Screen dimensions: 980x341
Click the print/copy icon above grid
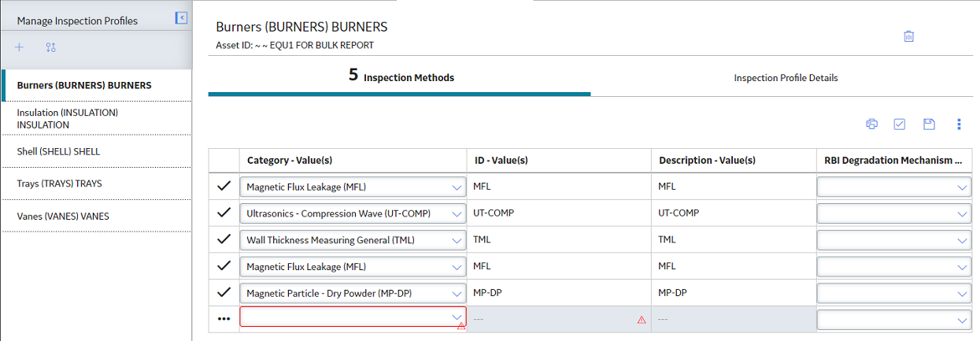point(871,124)
